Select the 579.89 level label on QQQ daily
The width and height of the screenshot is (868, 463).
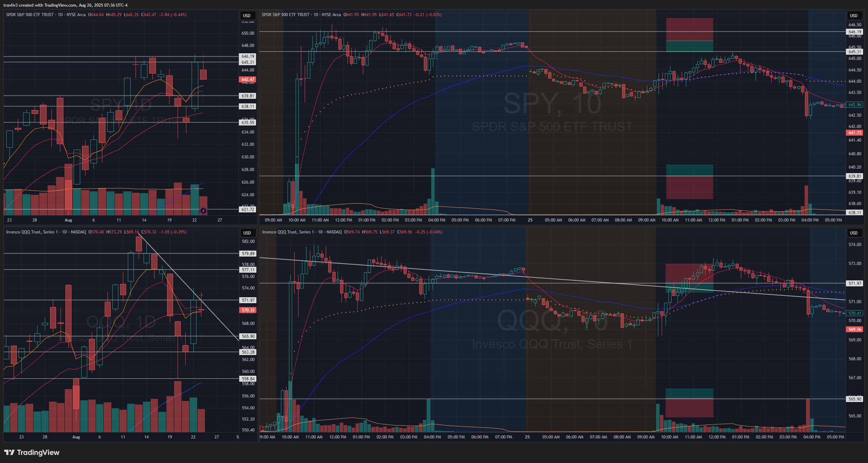248,253
